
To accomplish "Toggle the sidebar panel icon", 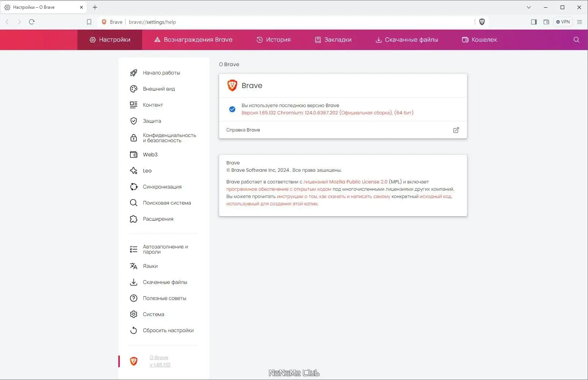I will click(x=534, y=22).
